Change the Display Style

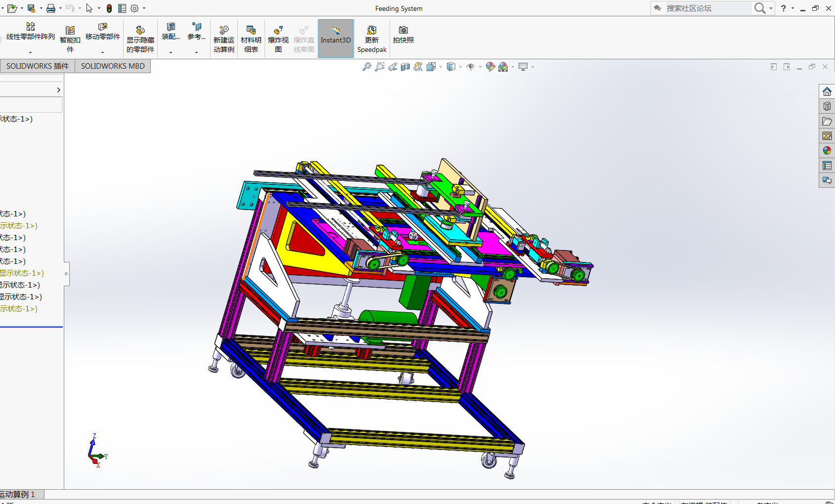click(451, 67)
